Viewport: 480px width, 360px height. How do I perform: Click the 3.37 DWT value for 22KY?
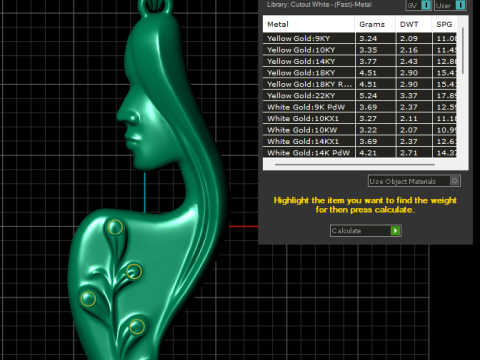409,95
